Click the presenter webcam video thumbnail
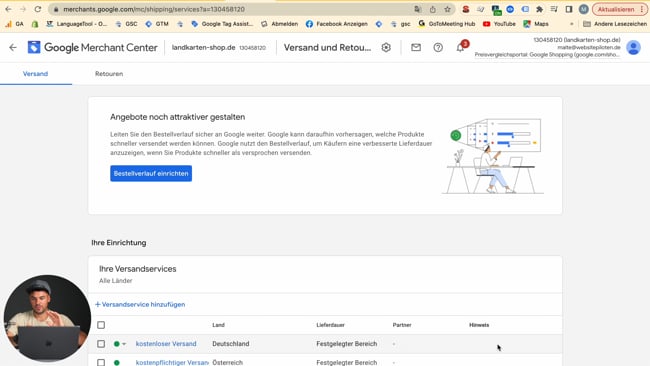 [47, 318]
